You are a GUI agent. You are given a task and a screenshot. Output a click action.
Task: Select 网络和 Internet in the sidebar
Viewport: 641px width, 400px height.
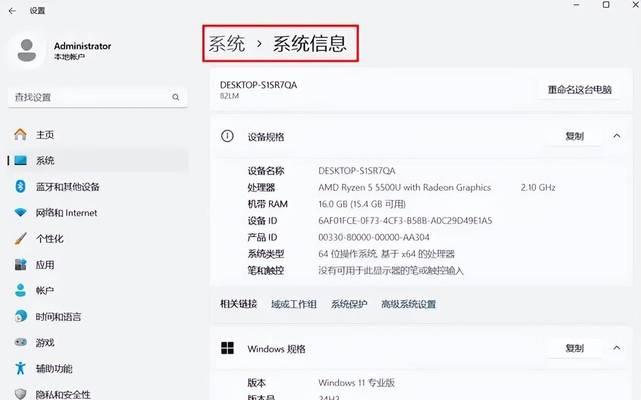click(67, 213)
